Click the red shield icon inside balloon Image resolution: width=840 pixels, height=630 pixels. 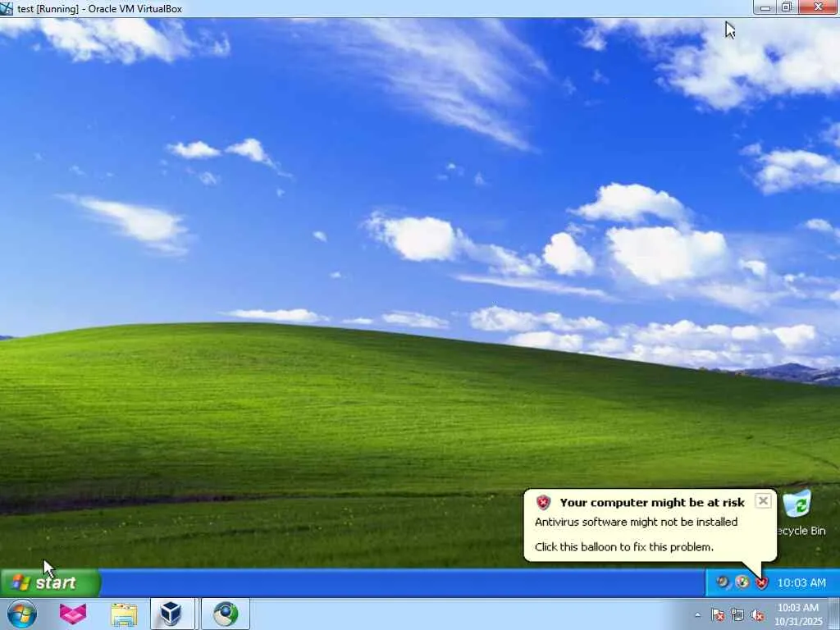coord(543,503)
